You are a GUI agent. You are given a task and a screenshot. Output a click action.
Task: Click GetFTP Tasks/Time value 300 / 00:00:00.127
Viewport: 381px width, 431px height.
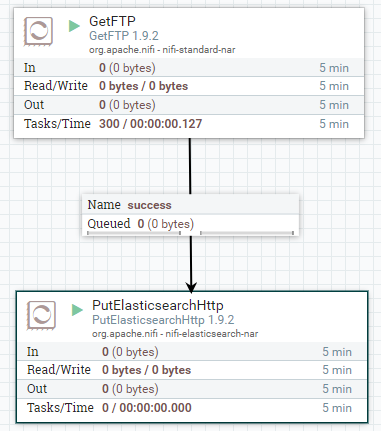[150, 124]
